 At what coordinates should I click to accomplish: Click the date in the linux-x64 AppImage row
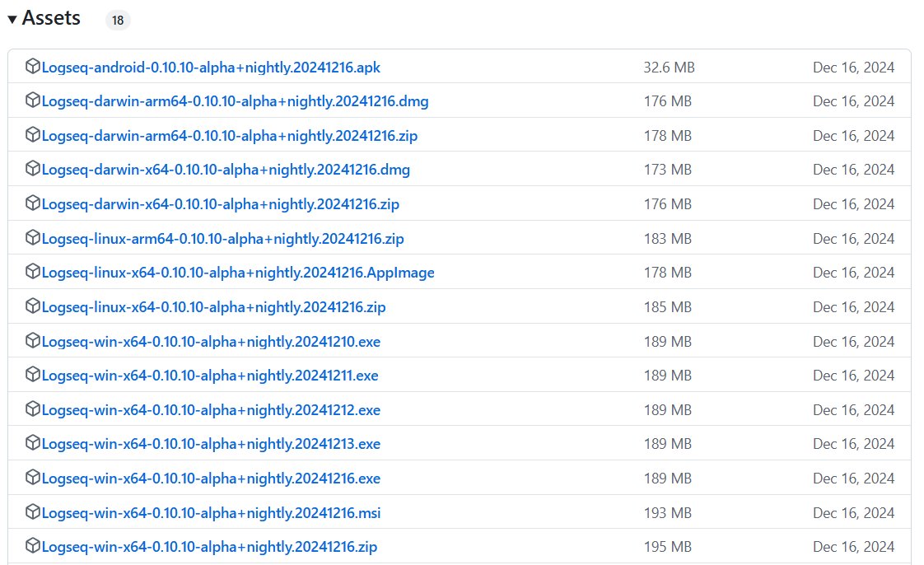(x=854, y=273)
